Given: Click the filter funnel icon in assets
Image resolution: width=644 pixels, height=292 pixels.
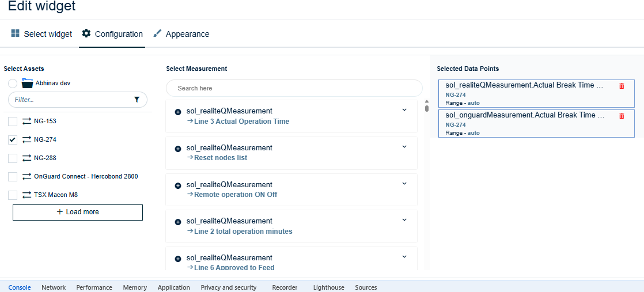Looking at the screenshot, I should point(137,100).
